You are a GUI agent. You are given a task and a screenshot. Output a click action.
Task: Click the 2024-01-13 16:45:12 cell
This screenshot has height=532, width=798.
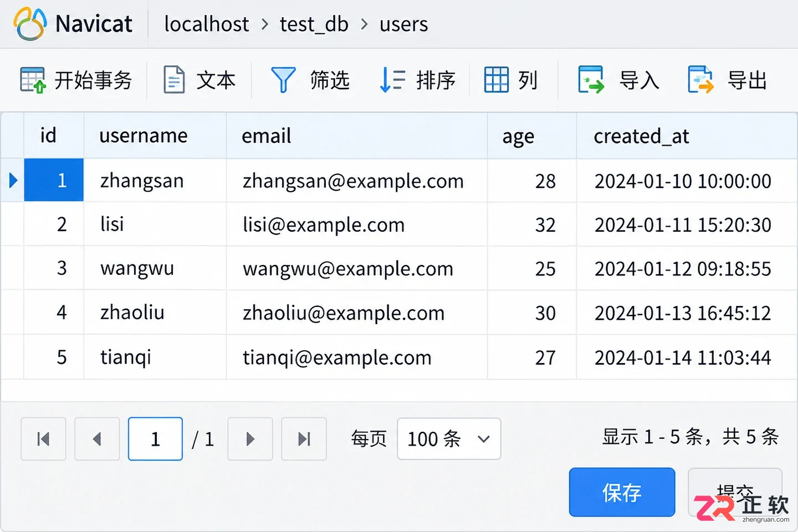[x=687, y=313]
